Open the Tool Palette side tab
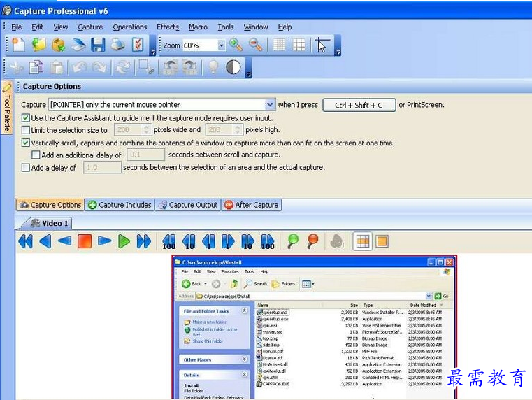532x400 pixels. 7,108
